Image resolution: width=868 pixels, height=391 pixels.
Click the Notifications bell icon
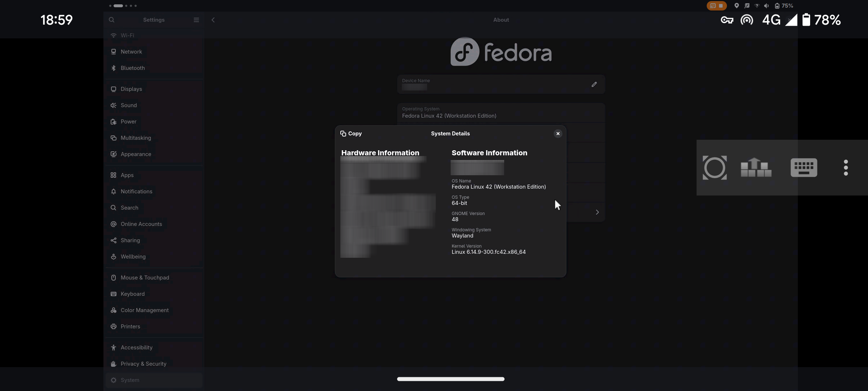pyautogui.click(x=114, y=192)
